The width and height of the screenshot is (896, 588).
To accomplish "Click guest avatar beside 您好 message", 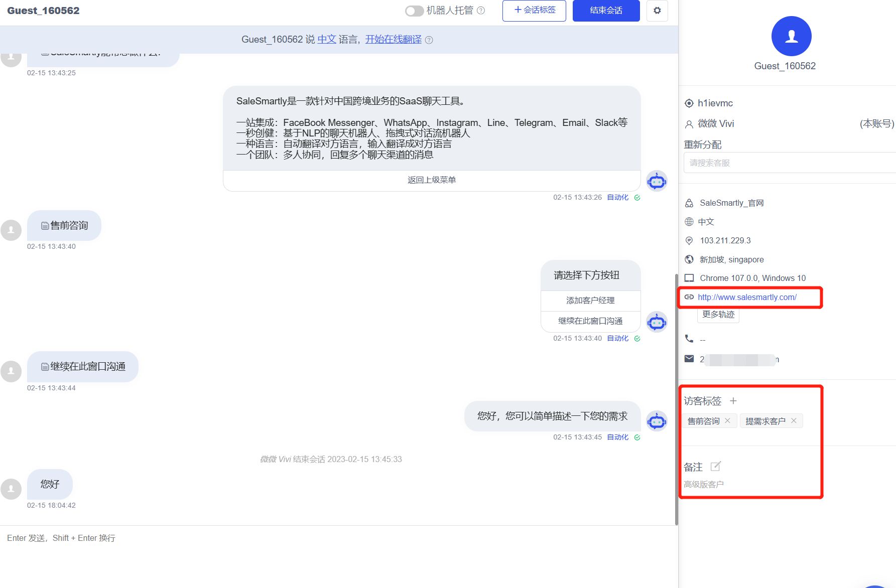I will (11, 489).
